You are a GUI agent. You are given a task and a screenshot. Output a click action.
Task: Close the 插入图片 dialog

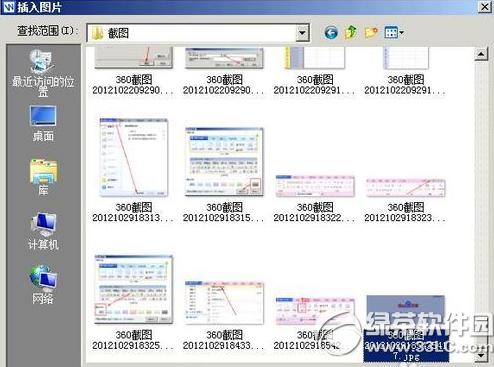[485, 6]
